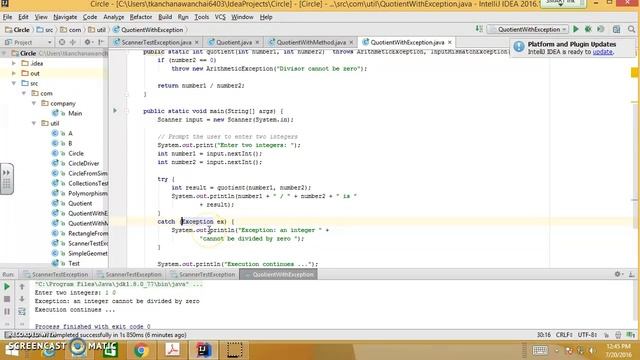
Task: Collapse the util package
Action: point(34,123)
